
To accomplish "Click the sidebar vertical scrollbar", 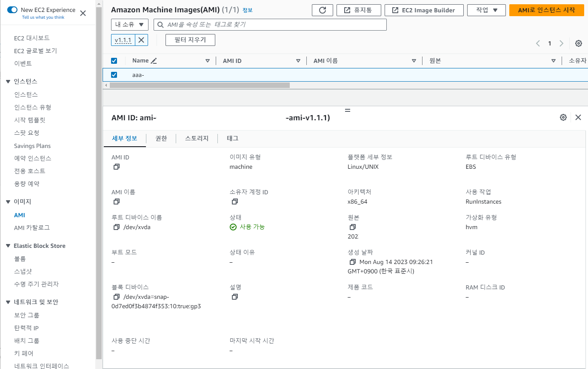I will [x=99, y=183].
